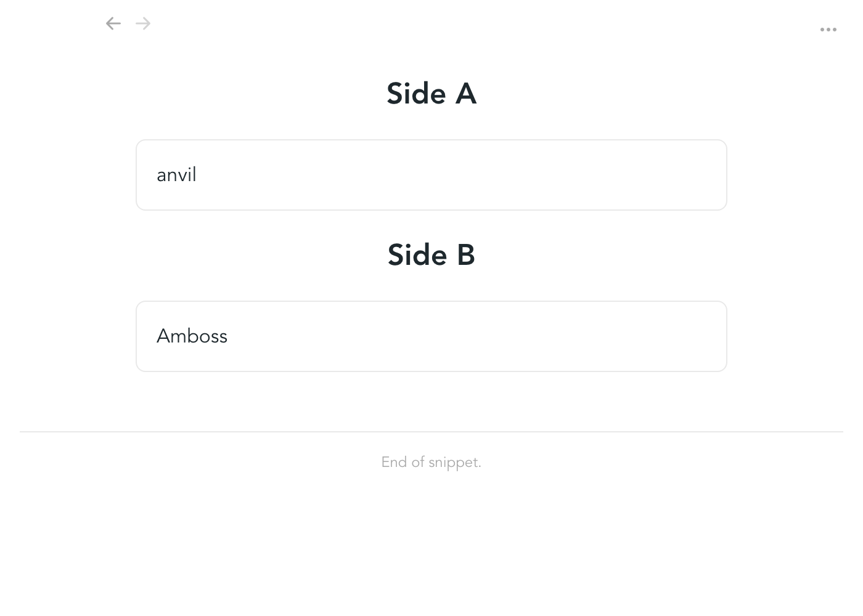
Task: Navigate to the previous card with left arrow
Action: click(113, 23)
